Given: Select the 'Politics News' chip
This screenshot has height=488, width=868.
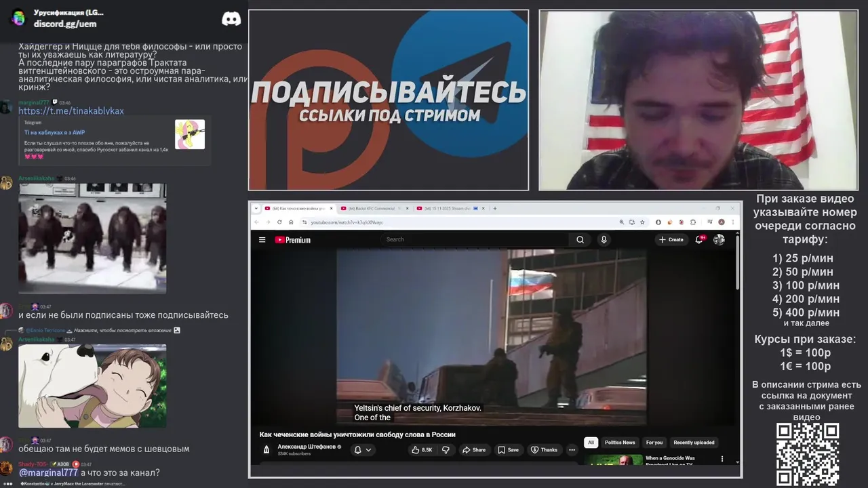Looking at the screenshot, I should pyautogui.click(x=620, y=443).
